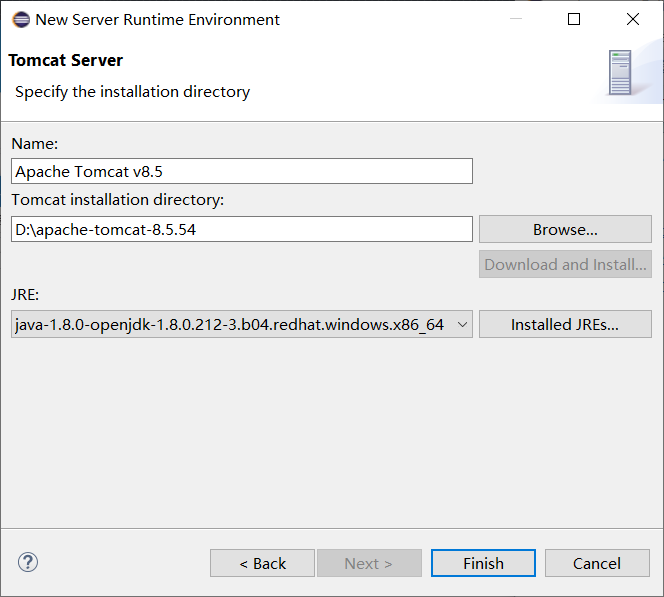Image resolution: width=664 pixels, height=597 pixels.
Task: Click the Eclipse icon in title bar
Action: [x=21, y=19]
